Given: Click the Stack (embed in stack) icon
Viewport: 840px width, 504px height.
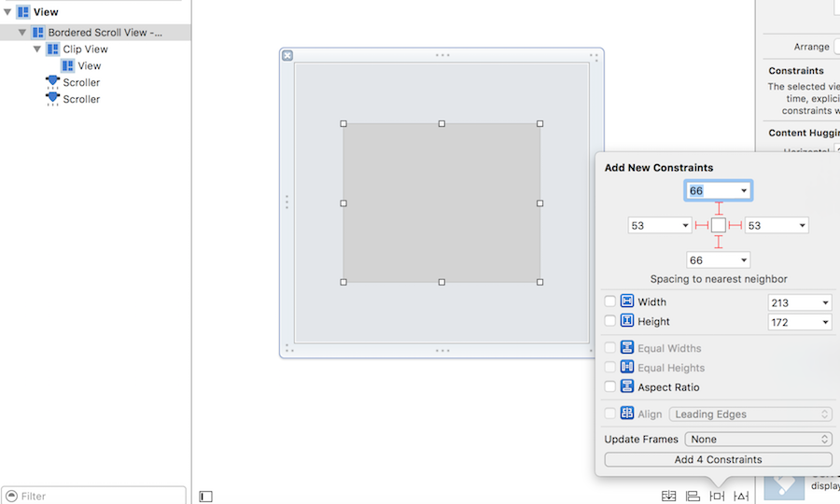Looking at the screenshot, I should pos(669,497).
